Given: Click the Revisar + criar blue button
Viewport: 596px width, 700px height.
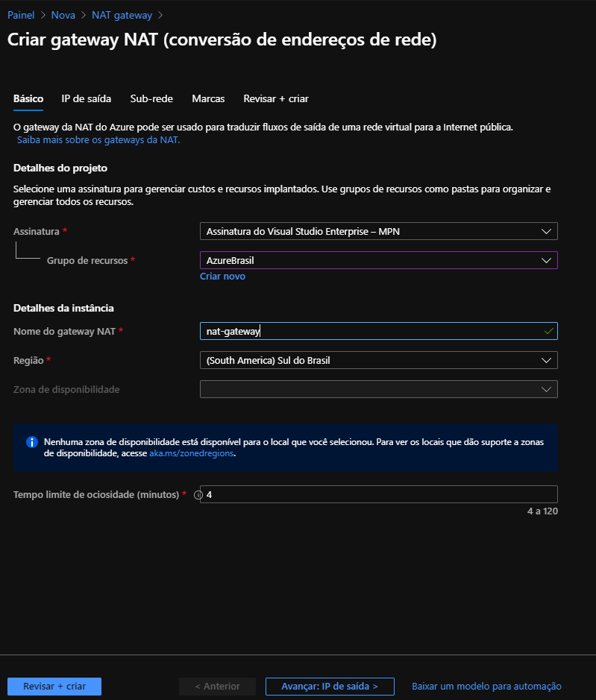Looking at the screenshot, I should click(x=54, y=686).
